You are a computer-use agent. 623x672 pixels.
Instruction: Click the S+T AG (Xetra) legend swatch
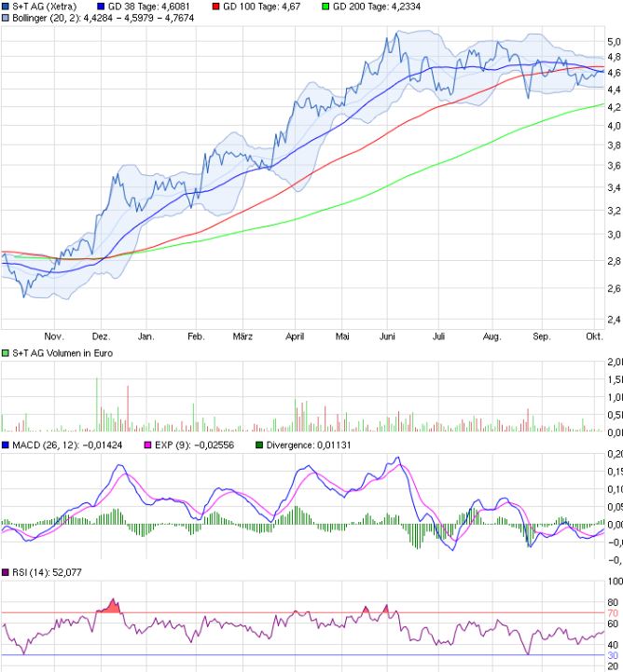pyautogui.click(x=6, y=7)
